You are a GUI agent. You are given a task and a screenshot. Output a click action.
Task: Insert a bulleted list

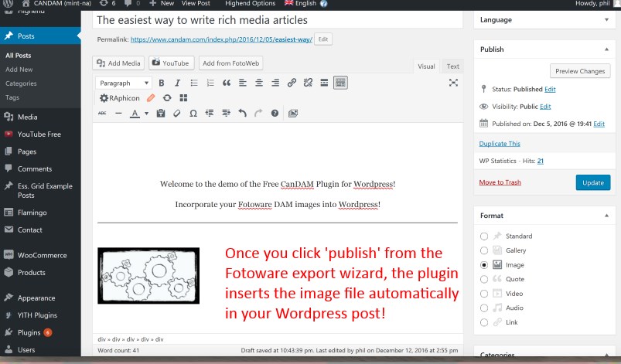(x=193, y=83)
